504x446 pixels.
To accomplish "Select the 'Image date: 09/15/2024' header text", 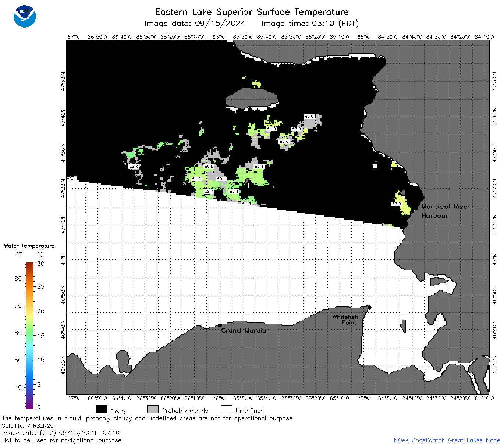I will click(195, 24).
